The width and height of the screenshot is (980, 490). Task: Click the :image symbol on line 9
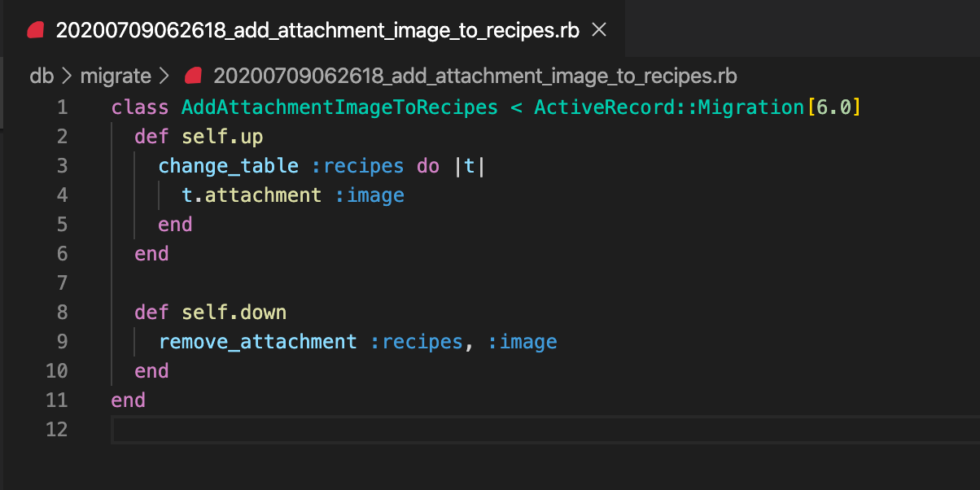coord(523,342)
